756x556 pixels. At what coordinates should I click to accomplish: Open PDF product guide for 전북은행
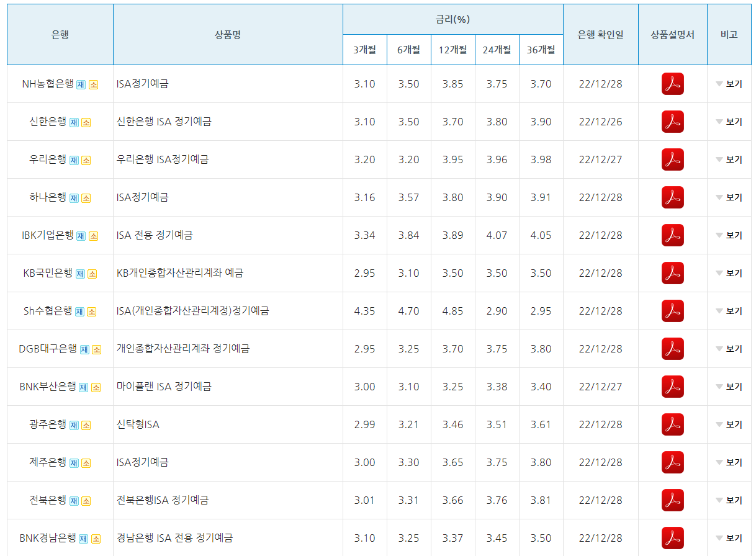click(672, 500)
